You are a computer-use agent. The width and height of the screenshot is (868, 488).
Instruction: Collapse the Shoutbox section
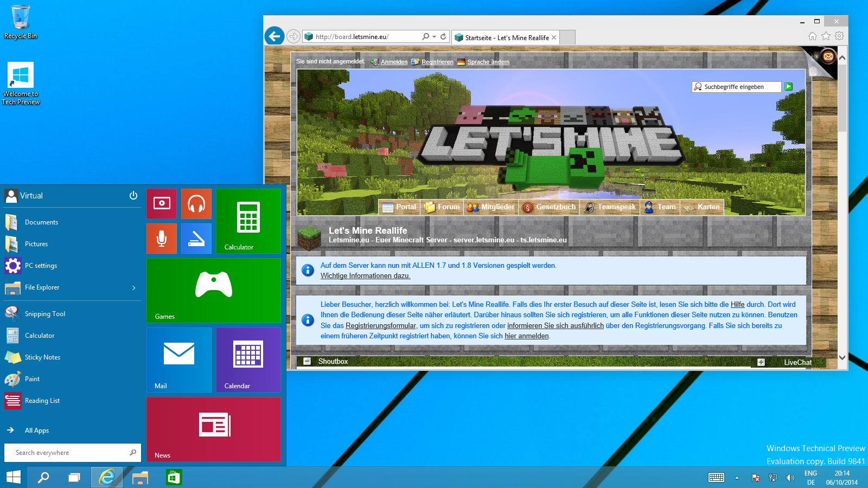click(x=307, y=361)
